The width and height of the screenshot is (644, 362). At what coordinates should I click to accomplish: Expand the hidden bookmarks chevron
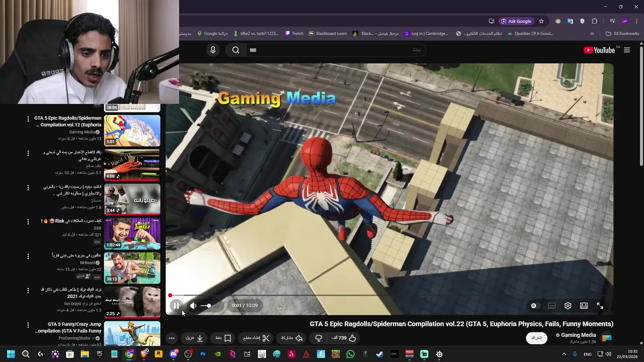[x=592, y=34]
